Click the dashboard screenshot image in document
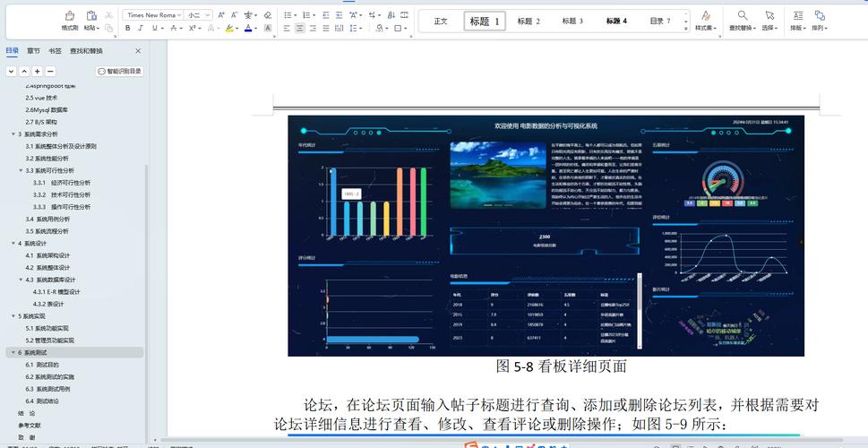 click(x=546, y=236)
